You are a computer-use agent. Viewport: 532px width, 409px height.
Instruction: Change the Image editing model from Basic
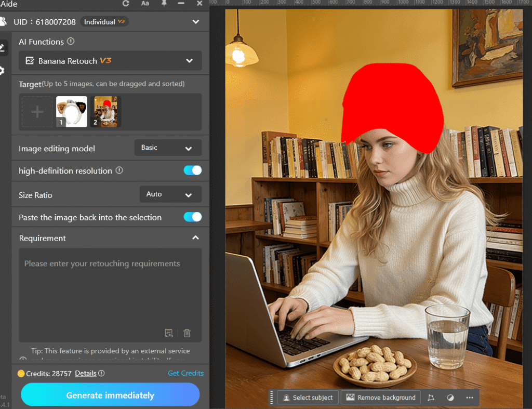(x=167, y=148)
